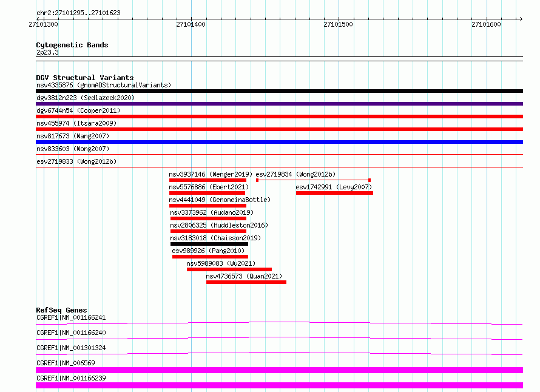The width and height of the screenshot is (540, 392).
Task: Click the 27101300 ruler coordinate
Action: tap(44, 24)
